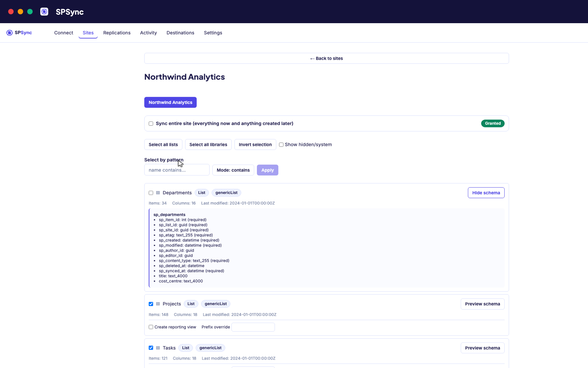Click the sp_departments schema heading
Viewport: 588px width, 368px height.
click(x=169, y=215)
